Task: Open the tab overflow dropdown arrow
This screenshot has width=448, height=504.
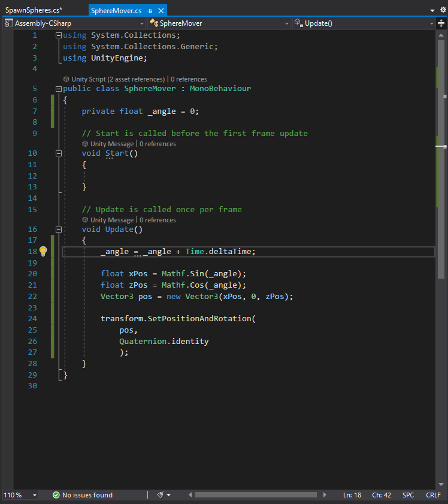Action: click(432, 11)
